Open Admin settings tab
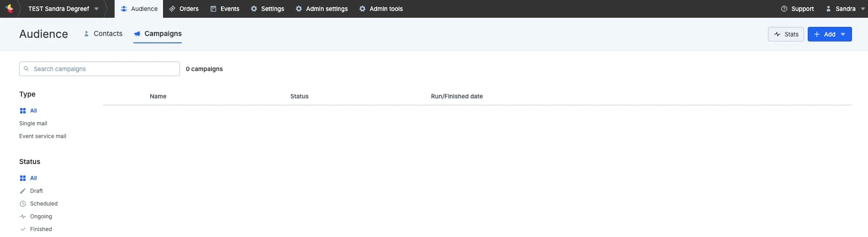Viewport: 868px width, 237px height. click(321, 9)
